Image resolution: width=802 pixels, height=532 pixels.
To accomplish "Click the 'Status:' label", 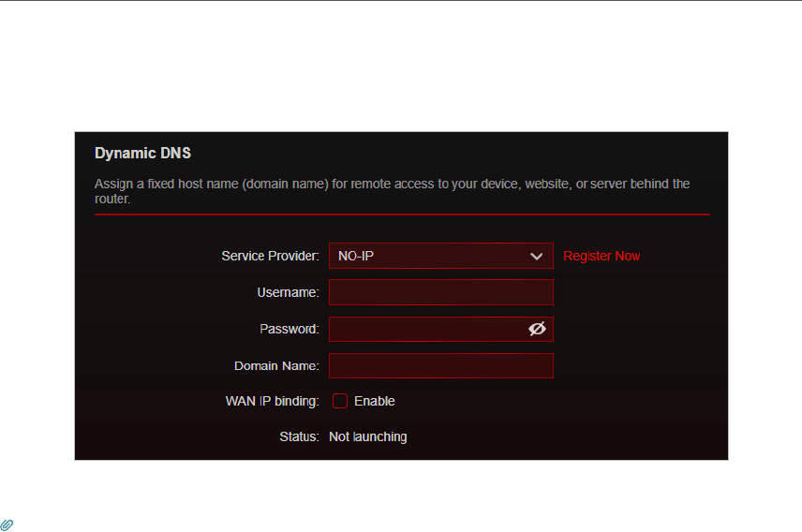I will coord(299,436).
